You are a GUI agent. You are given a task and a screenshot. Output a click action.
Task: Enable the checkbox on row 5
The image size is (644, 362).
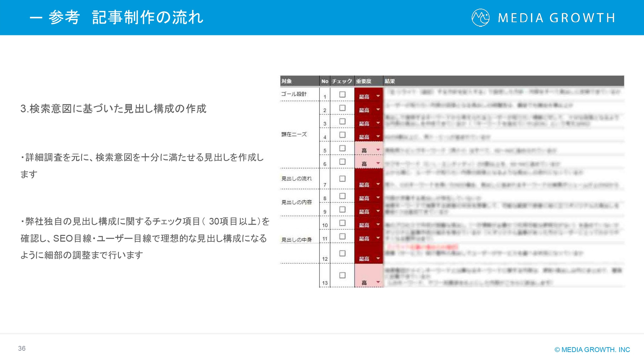[342, 149]
